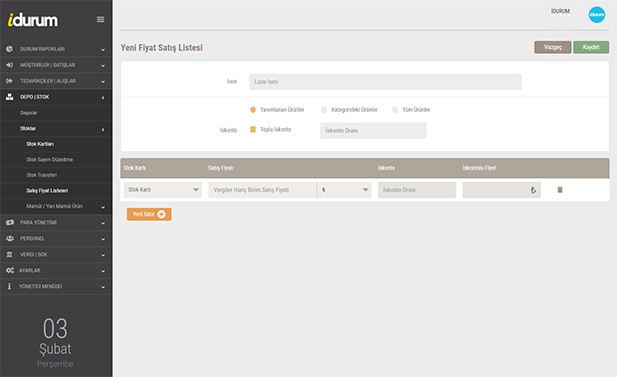Viewport: 617px width, 377px height.
Task: Click the Ayarlar gears icon
Action: tap(10, 270)
